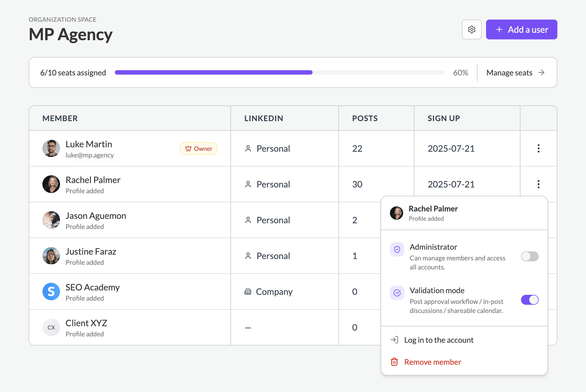Click the crown Owner badge
Screen dimensions: 586x392
coord(199,149)
